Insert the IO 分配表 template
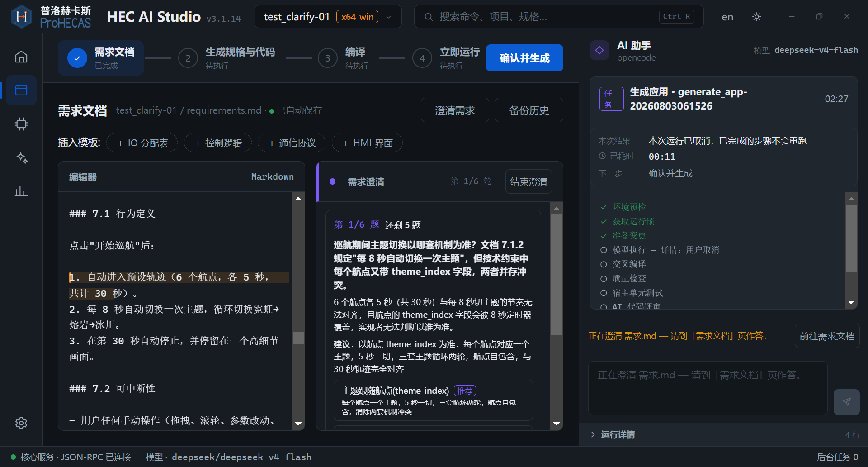The width and height of the screenshot is (868, 467). (x=142, y=143)
